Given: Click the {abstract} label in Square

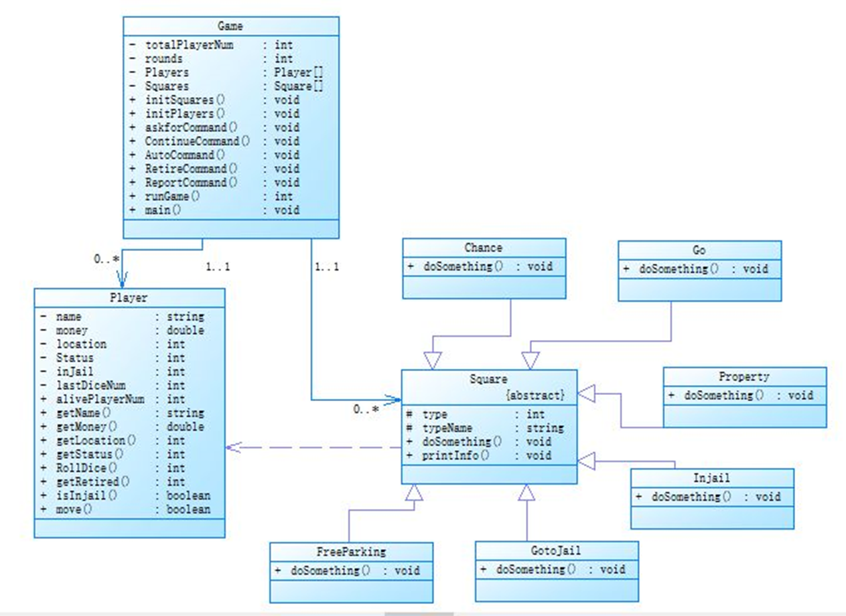Looking at the screenshot, I should 535,395.
